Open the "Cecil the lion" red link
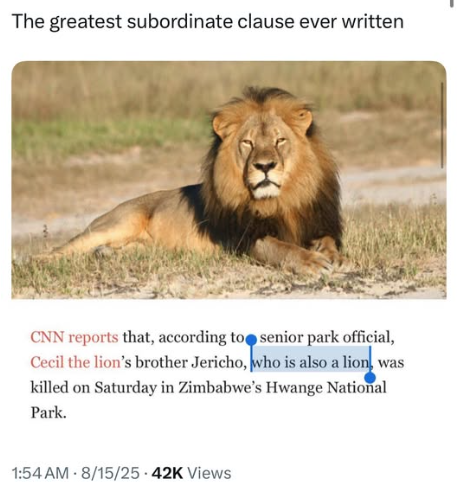The height and width of the screenshot is (493, 464). point(75,362)
